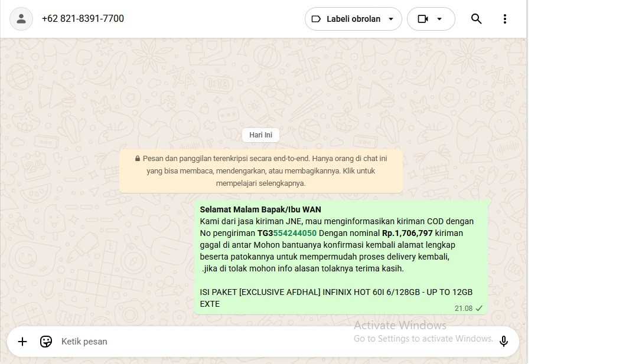Click the Labeli obrolan label tag icon
Viewport: 642px width, 364px height.
point(316,19)
